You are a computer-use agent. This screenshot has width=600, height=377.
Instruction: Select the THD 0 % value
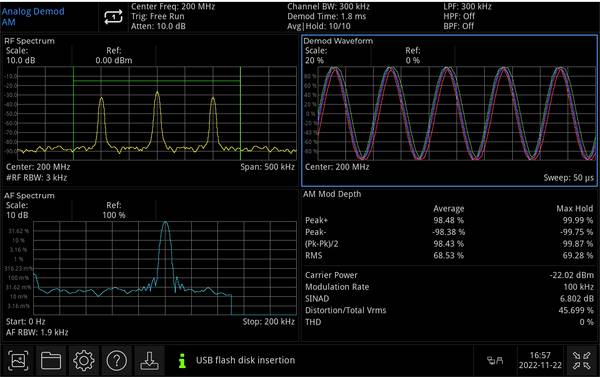[x=587, y=322]
